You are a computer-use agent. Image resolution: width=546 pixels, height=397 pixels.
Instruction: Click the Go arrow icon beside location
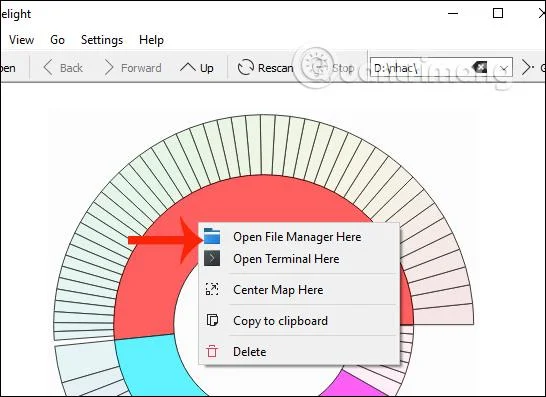click(x=527, y=67)
